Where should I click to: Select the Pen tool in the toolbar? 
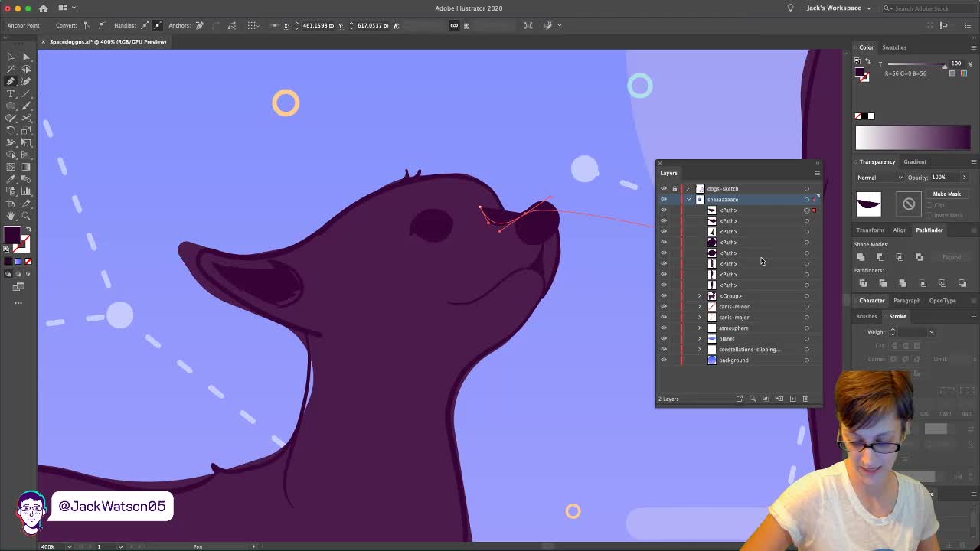[10, 82]
